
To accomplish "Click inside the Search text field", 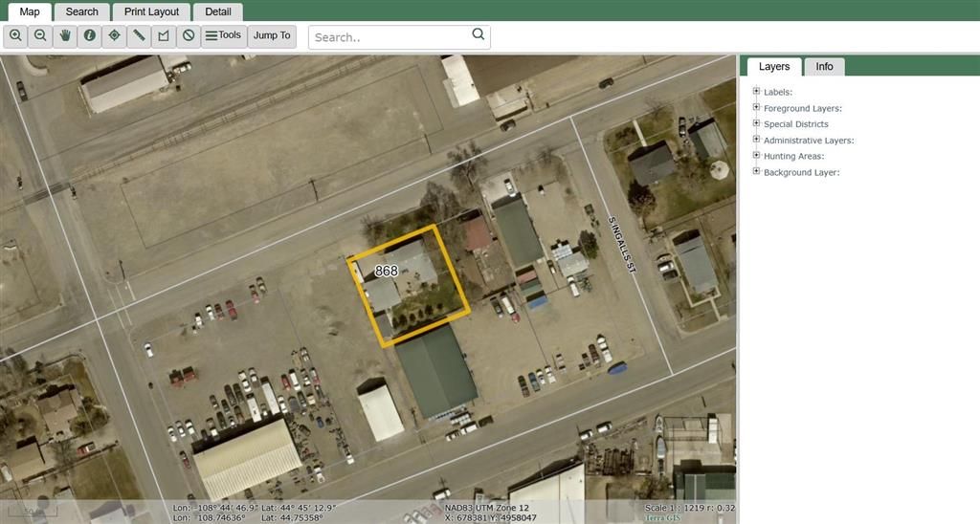I will tap(390, 37).
